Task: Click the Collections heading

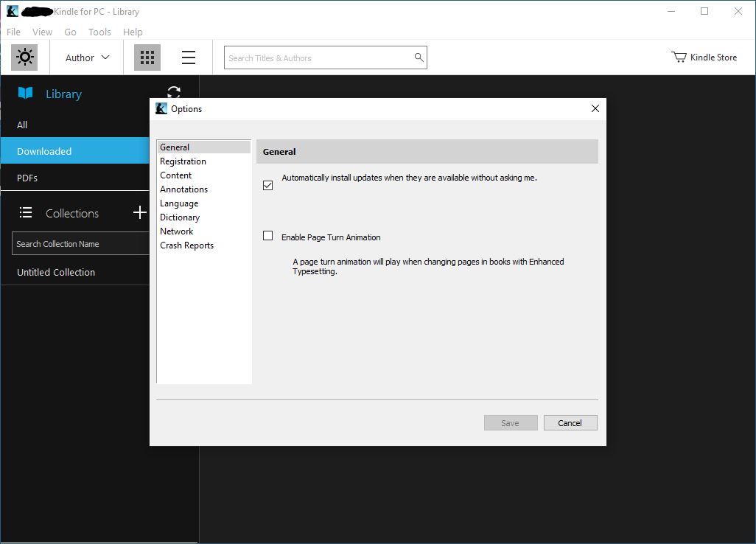Action: pos(72,213)
